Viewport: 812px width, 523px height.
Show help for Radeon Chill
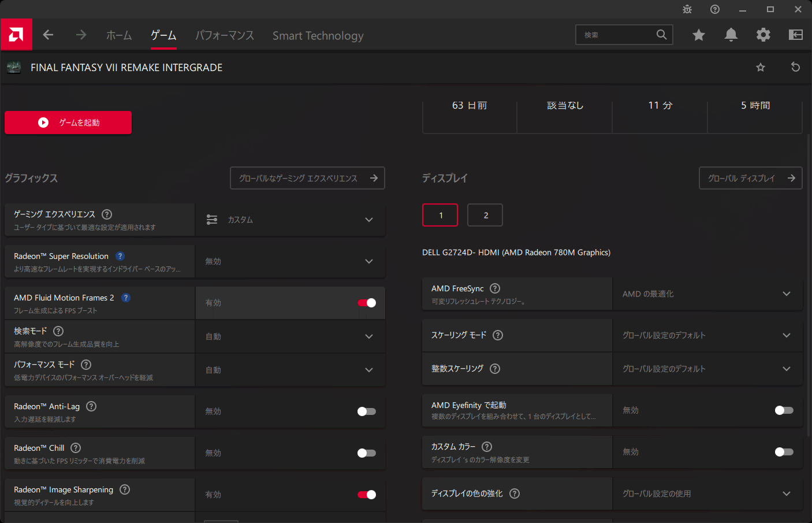(76, 448)
